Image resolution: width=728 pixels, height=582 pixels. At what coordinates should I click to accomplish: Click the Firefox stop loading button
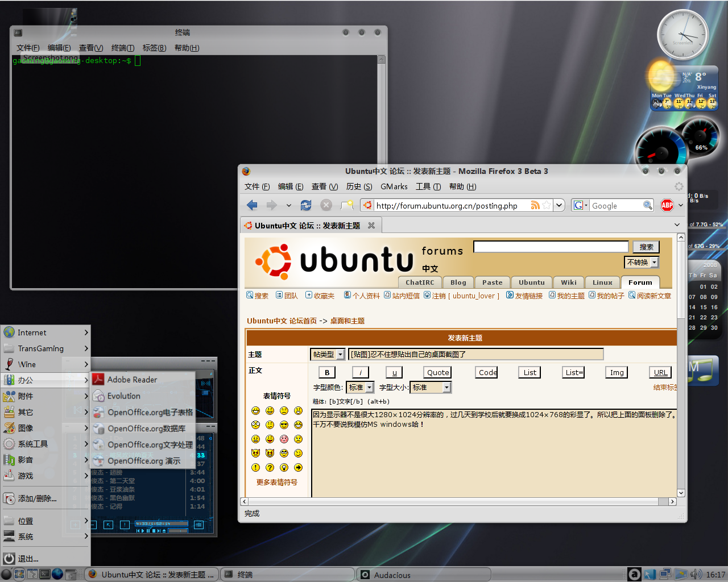tap(326, 205)
